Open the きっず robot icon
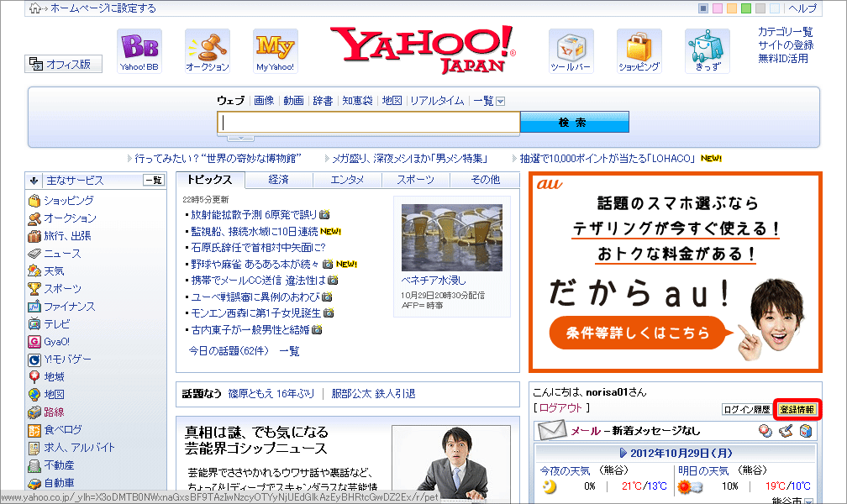Image resolution: width=847 pixels, height=504 pixels. 708,50
